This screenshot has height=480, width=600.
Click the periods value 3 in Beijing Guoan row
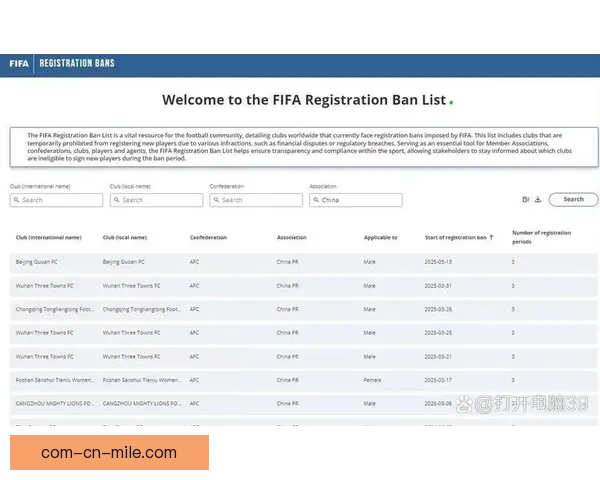[513, 262]
